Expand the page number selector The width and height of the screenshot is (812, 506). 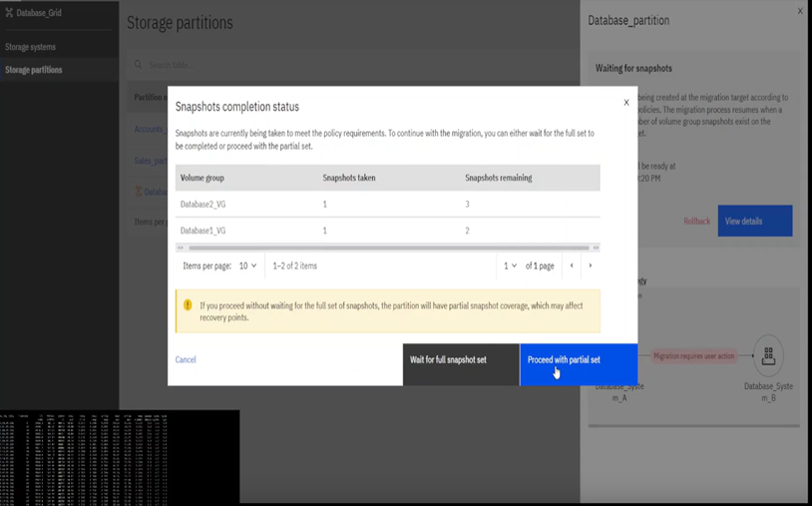[510, 266]
